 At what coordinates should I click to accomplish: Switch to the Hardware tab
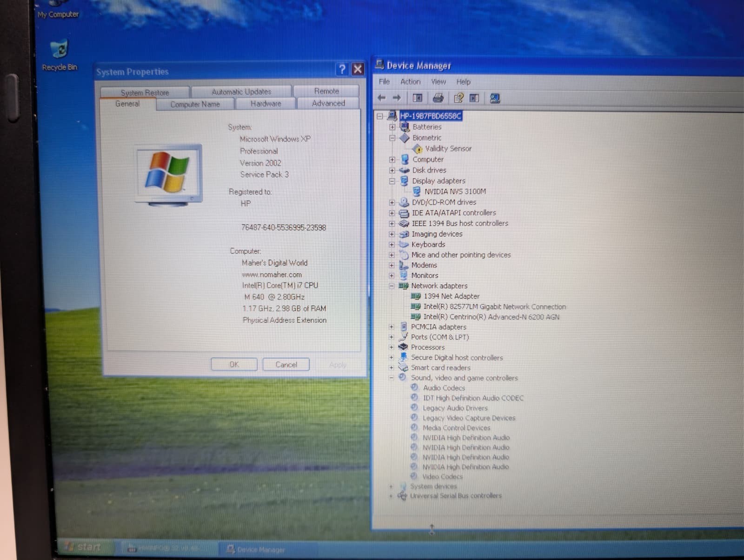tap(266, 103)
